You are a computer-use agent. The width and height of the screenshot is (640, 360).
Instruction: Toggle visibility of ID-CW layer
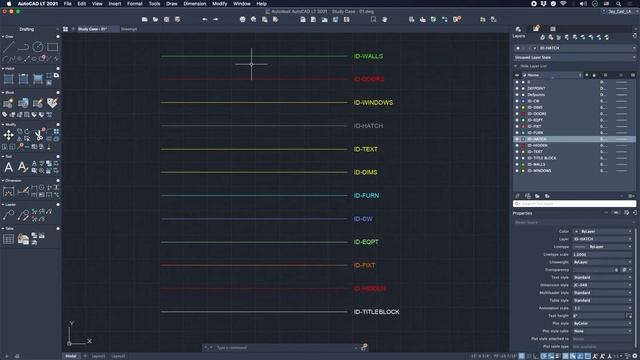pyautogui.click(x=517, y=101)
